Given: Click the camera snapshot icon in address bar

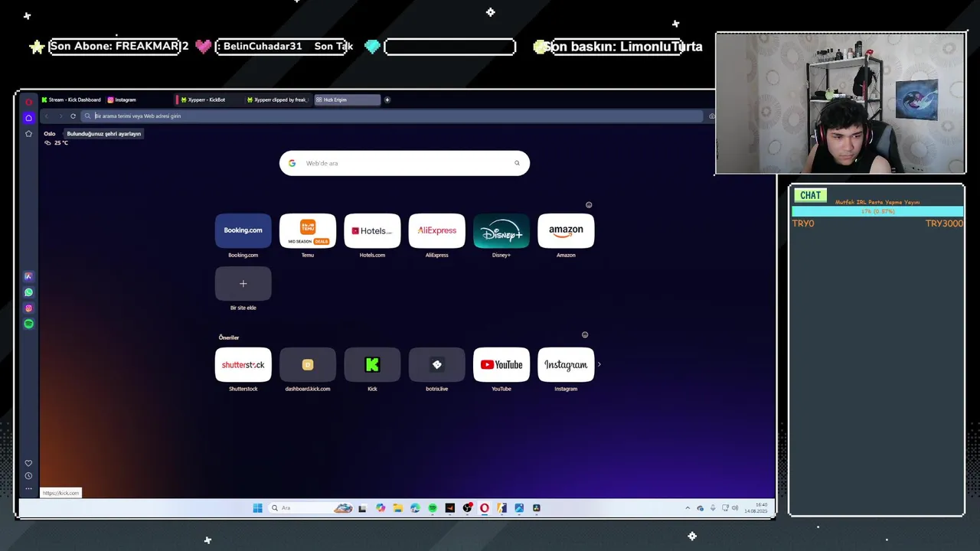Looking at the screenshot, I should [x=711, y=116].
